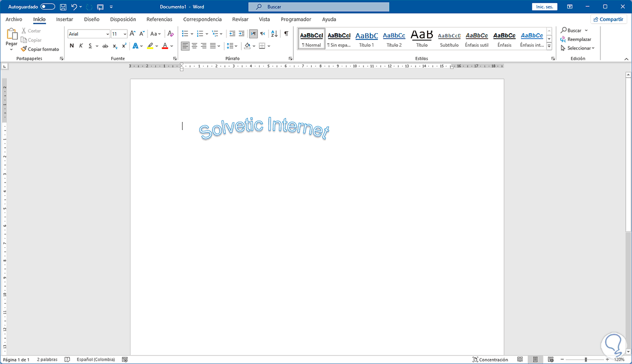
Task: Apply text effects with the blue A icon
Action: [x=135, y=46]
